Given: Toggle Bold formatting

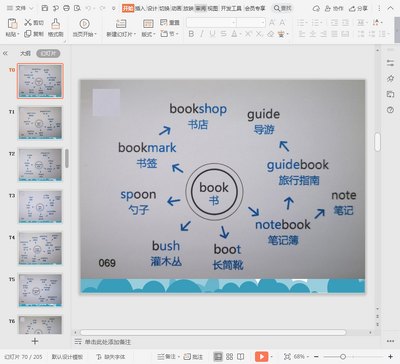Looking at the screenshot, I should 191,34.
